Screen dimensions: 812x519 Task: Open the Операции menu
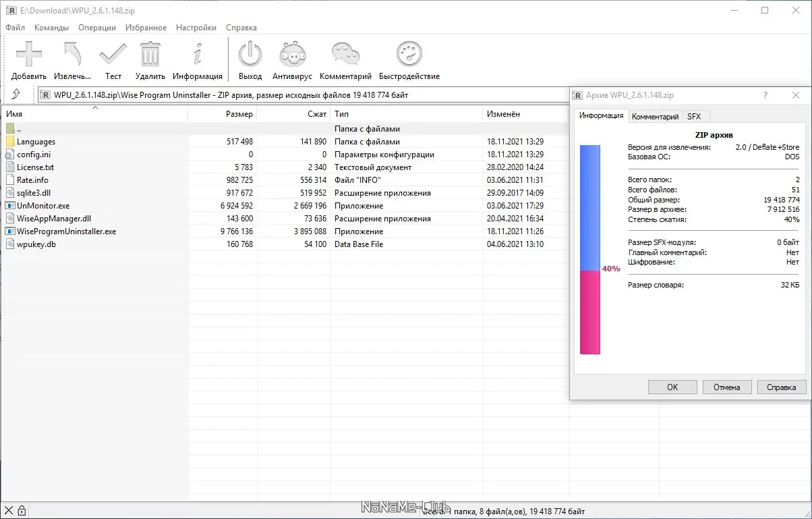tap(97, 28)
